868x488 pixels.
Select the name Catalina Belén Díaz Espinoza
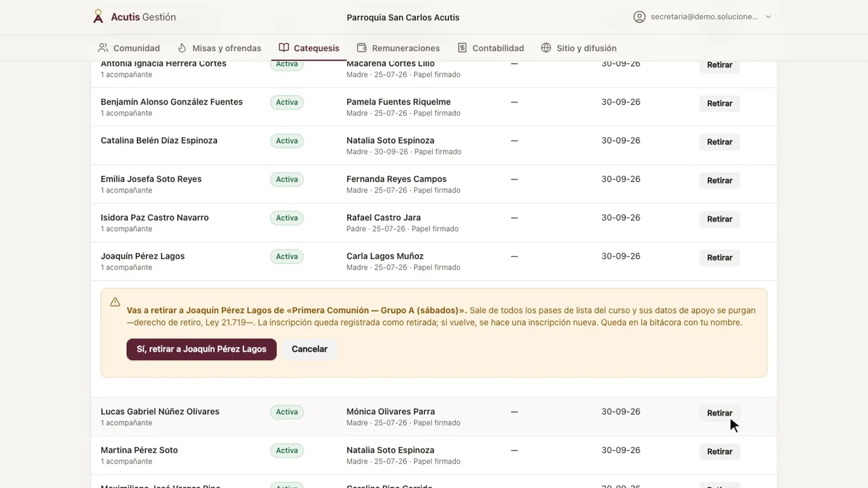(159, 140)
